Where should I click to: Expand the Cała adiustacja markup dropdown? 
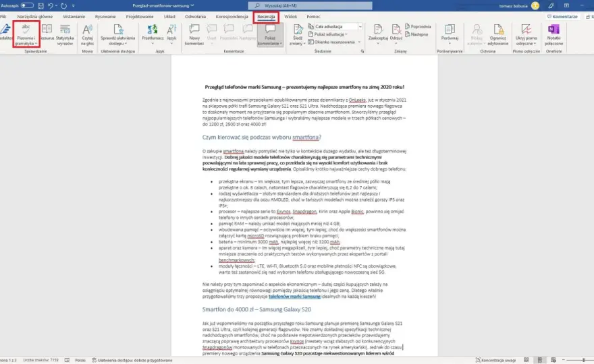click(360, 26)
